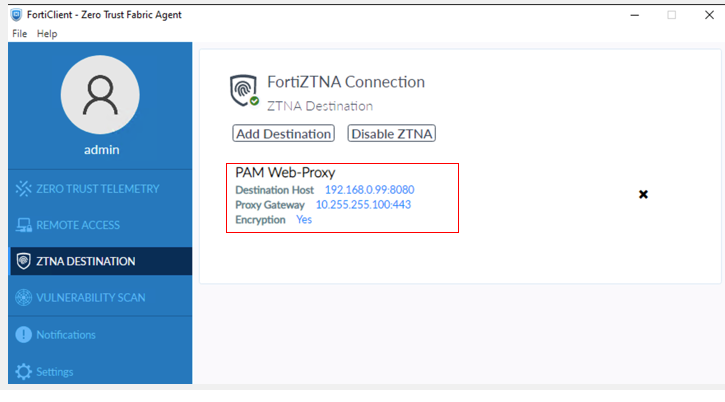The width and height of the screenshot is (725, 402).
Task: Open the Help menu
Action: tap(47, 34)
